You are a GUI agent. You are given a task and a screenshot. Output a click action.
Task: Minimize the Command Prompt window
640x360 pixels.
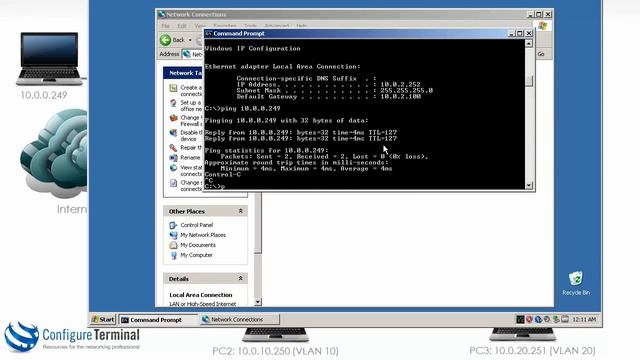(511, 33)
